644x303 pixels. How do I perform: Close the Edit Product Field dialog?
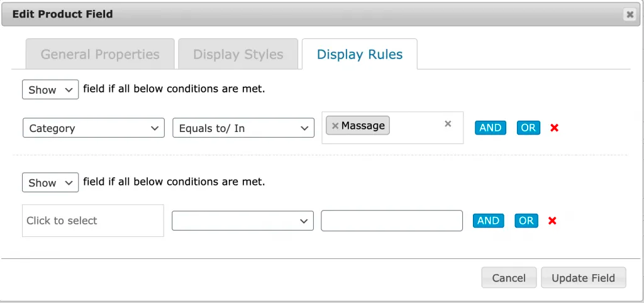630,14
